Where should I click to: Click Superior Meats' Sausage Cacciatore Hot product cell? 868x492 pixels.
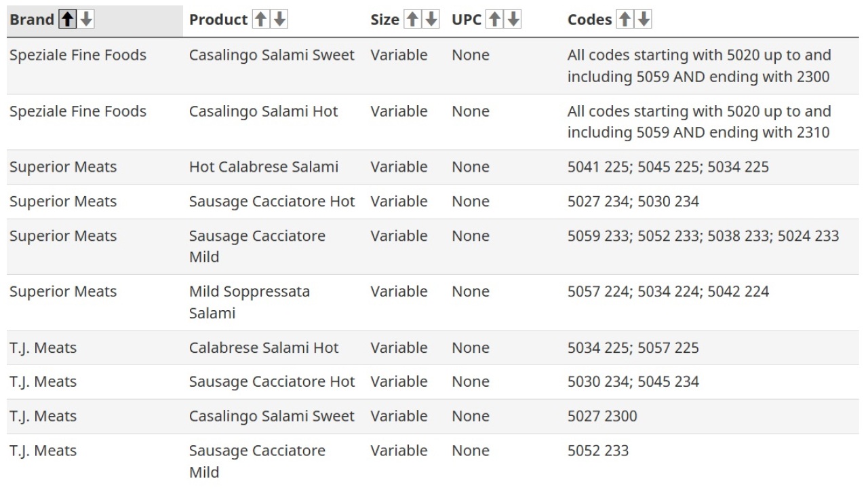(272, 202)
